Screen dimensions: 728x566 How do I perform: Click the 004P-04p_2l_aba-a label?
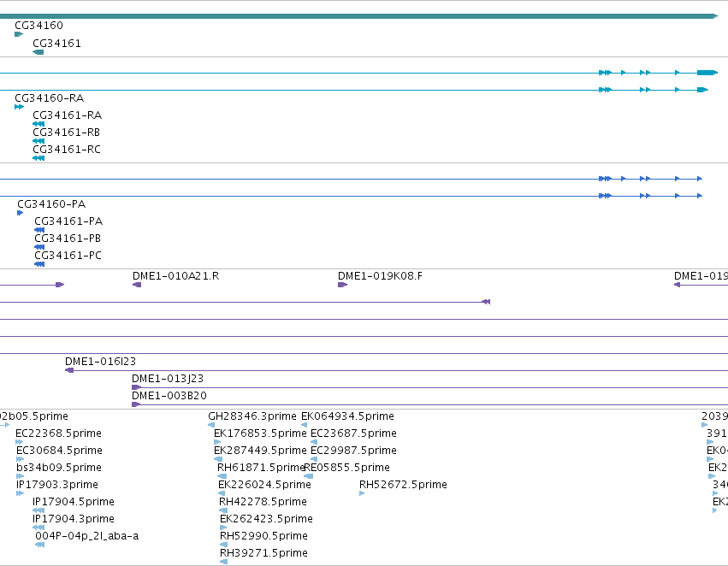click(x=86, y=537)
